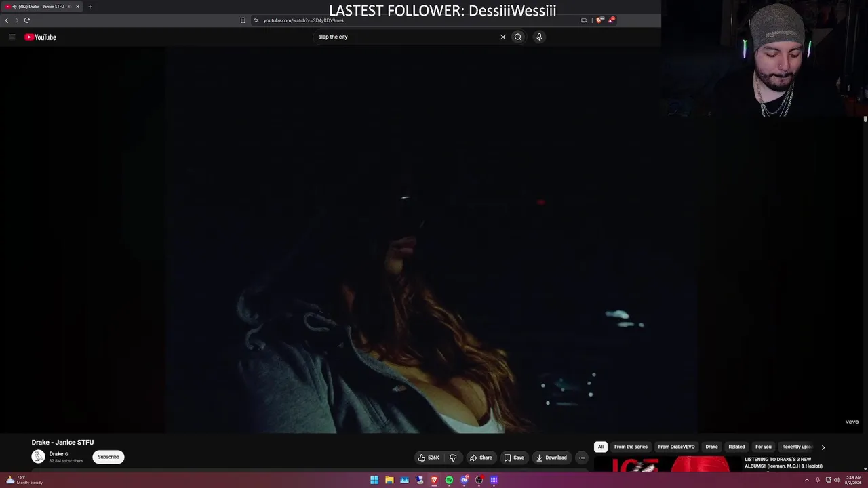
Task: Open volume control in system tray
Action: tap(837, 480)
